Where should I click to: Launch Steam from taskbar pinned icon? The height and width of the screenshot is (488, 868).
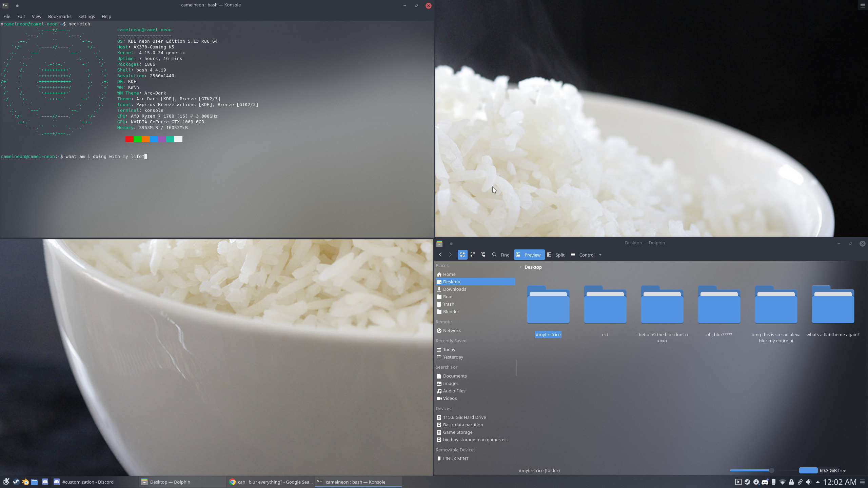coord(16,482)
